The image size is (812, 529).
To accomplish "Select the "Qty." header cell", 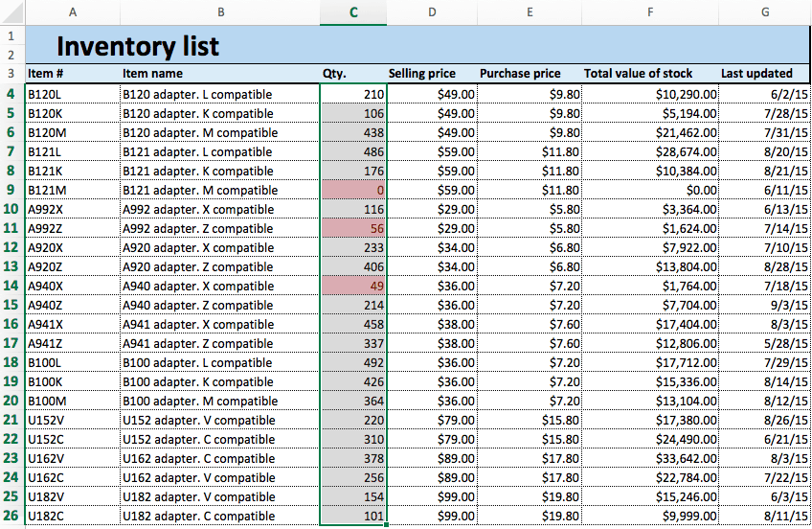I will coord(353,74).
